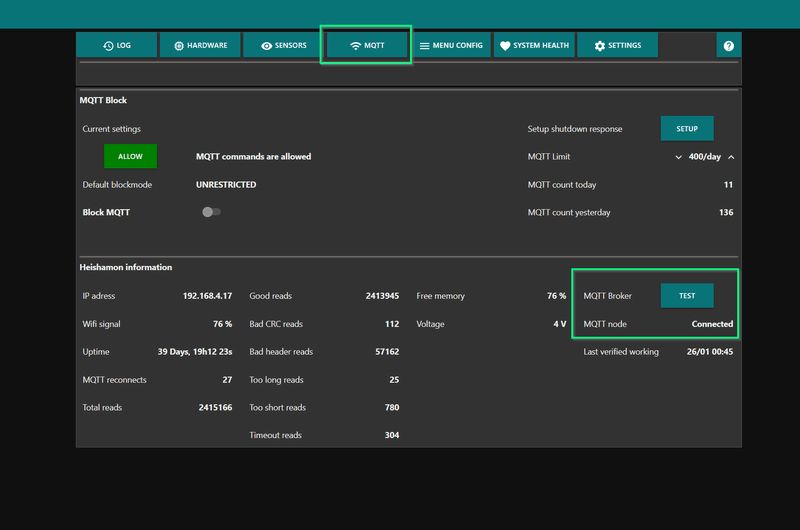Open the Sensors tab
The width and height of the screenshot is (800, 530).
(x=283, y=45)
